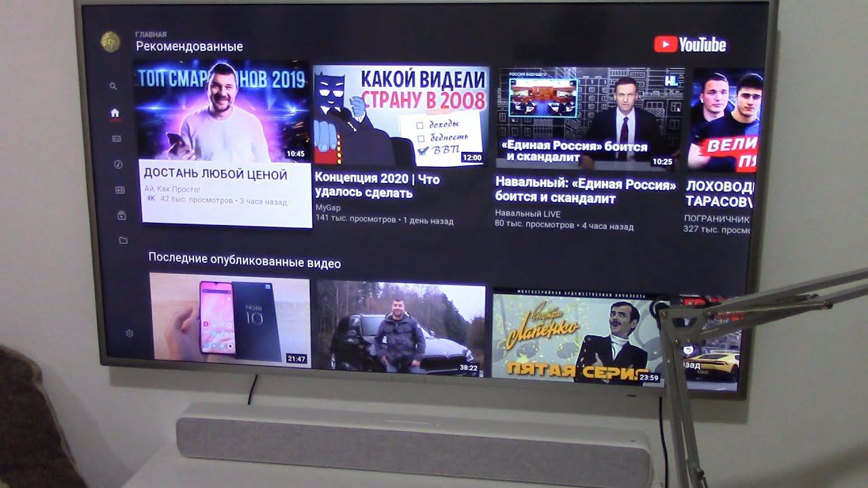Click title 'Концепция 2020 | Что удалось сделать'
The width and height of the screenshot is (868, 488).
coord(378,186)
